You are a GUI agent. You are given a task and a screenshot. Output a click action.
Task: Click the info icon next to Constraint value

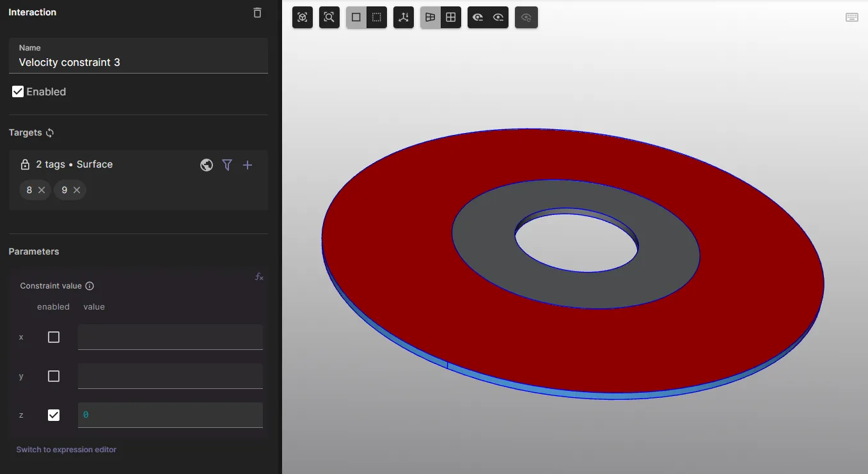[90, 286]
